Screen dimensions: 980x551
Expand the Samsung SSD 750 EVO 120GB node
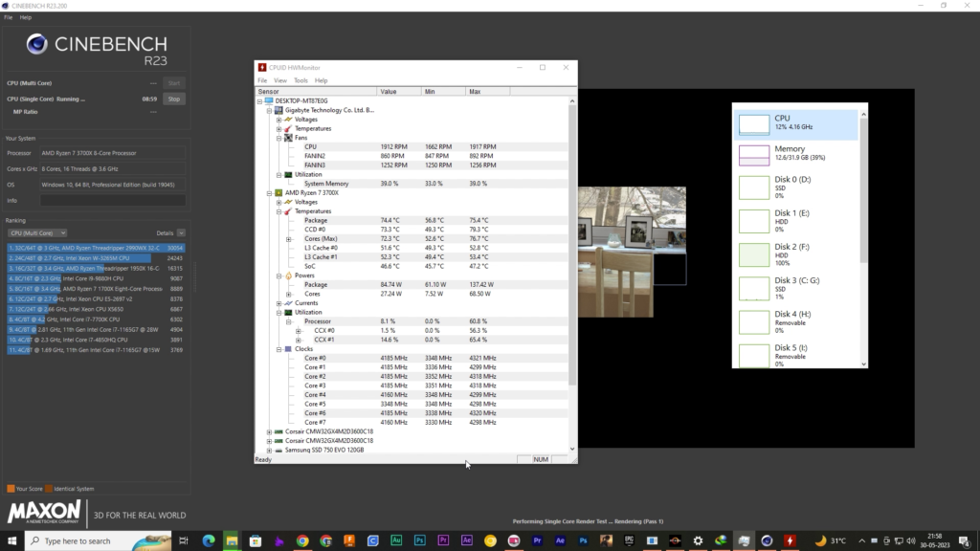coord(269,450)
